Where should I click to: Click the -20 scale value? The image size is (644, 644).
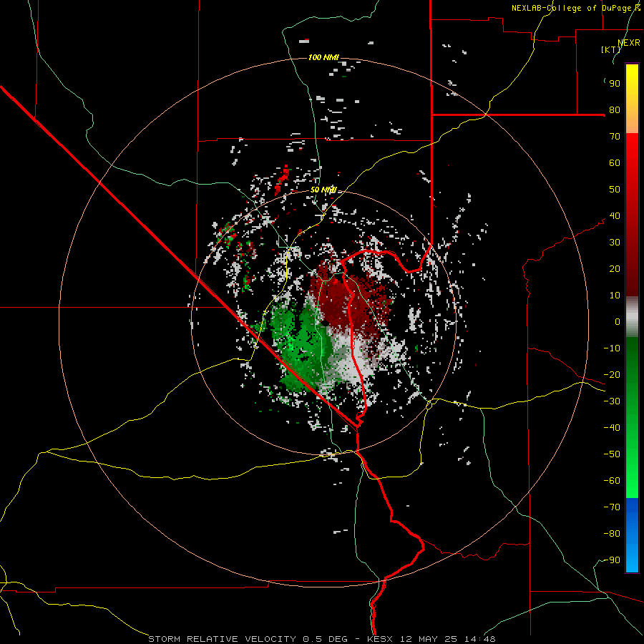coord(612,375)
